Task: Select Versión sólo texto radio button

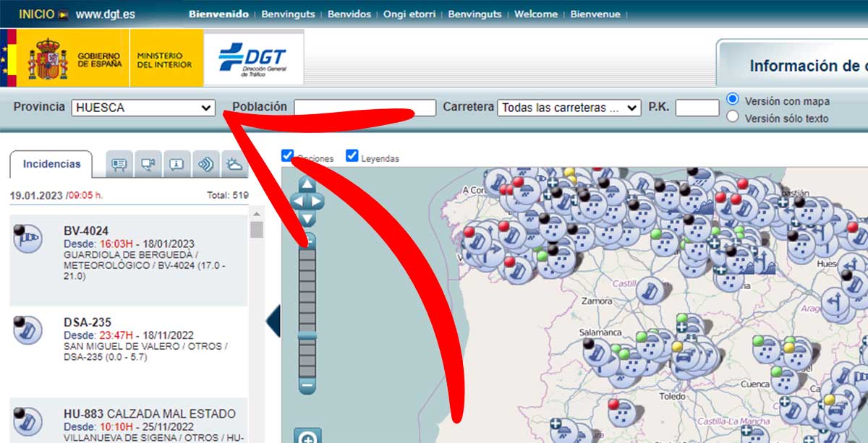Action: (x=733, y=116)
